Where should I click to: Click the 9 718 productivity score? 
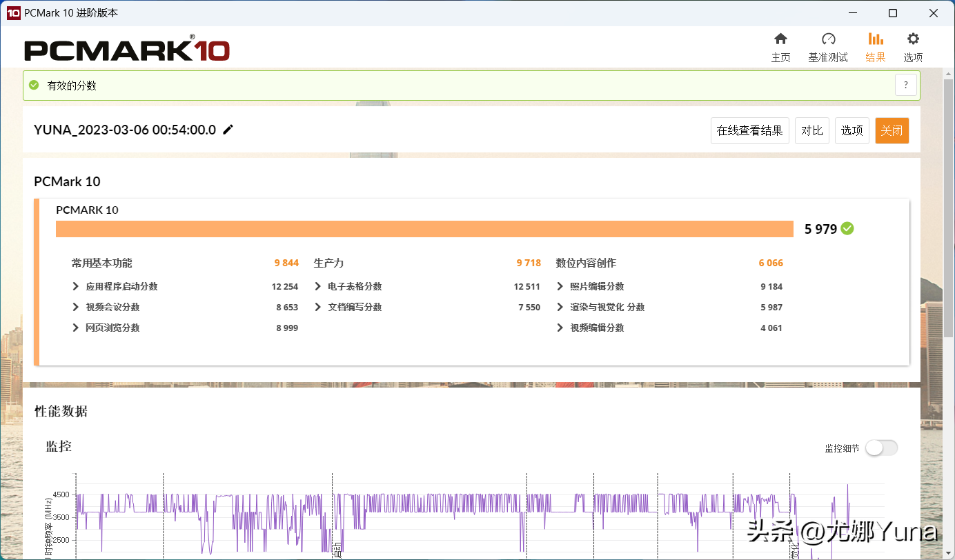click(529, 263)
